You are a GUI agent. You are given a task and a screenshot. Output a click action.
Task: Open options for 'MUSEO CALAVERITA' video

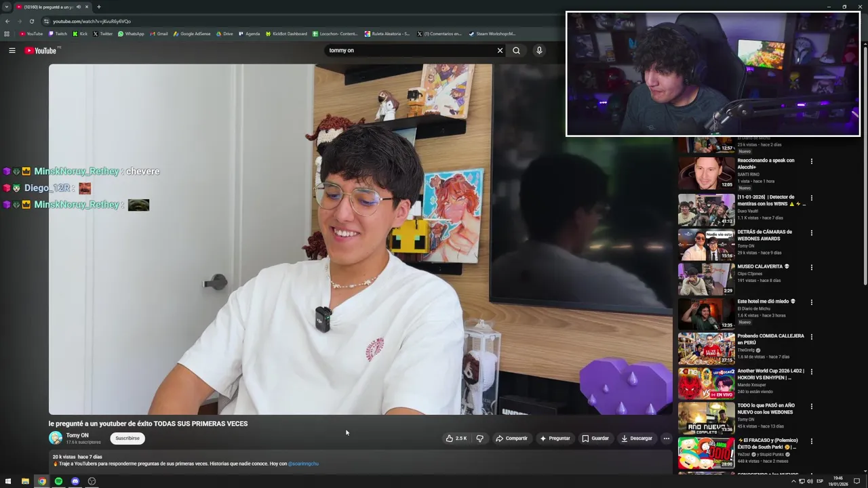pos(811,267)
